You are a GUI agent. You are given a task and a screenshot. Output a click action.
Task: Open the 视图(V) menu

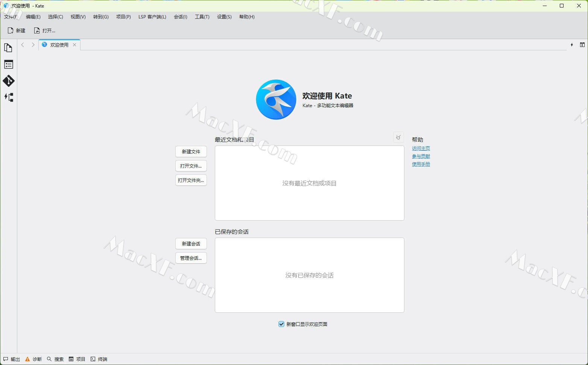pyautogui.click(x=78, y=17)
